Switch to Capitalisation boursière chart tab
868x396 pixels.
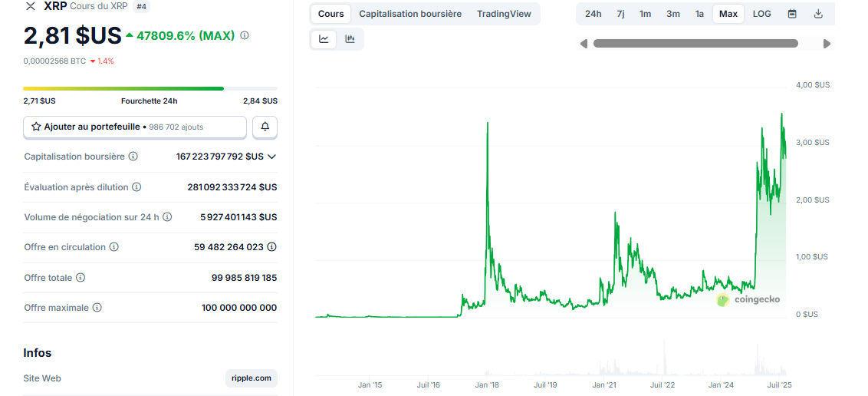pos(410,14)
